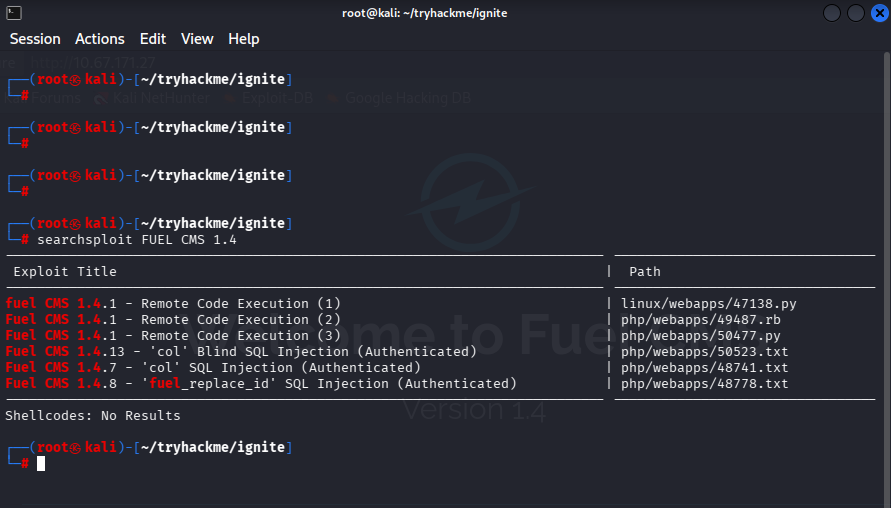Open the Edit menu

click(x=153, y=39)
